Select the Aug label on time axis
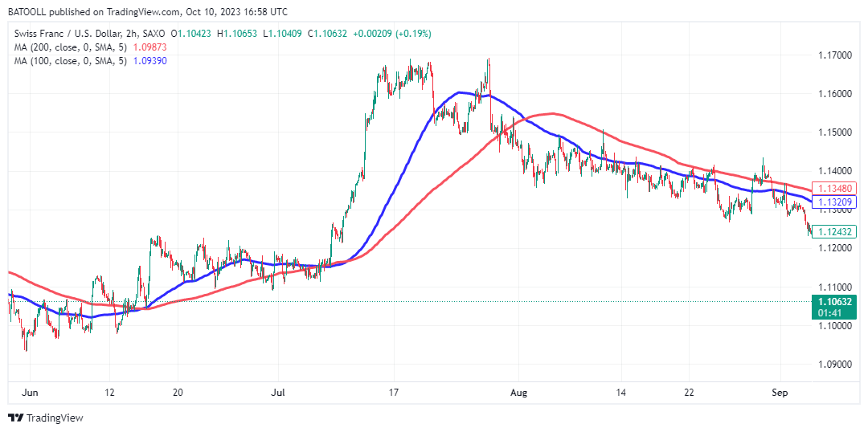 (519, 393)
